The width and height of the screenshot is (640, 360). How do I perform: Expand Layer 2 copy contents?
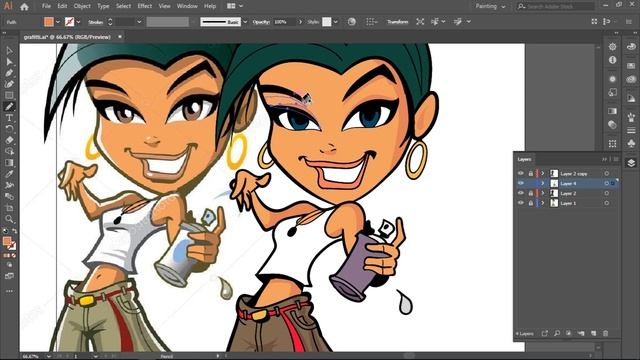[x=543, y=173]
